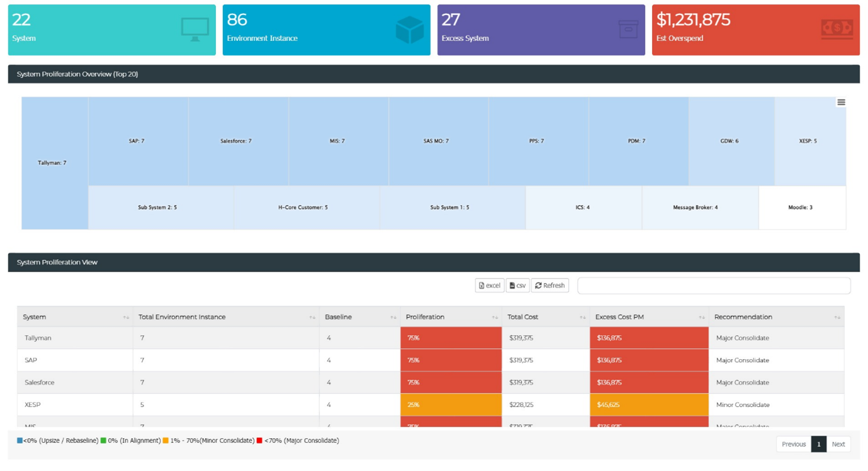Select the Tallyman cell in System column

[x=75, y=338]
